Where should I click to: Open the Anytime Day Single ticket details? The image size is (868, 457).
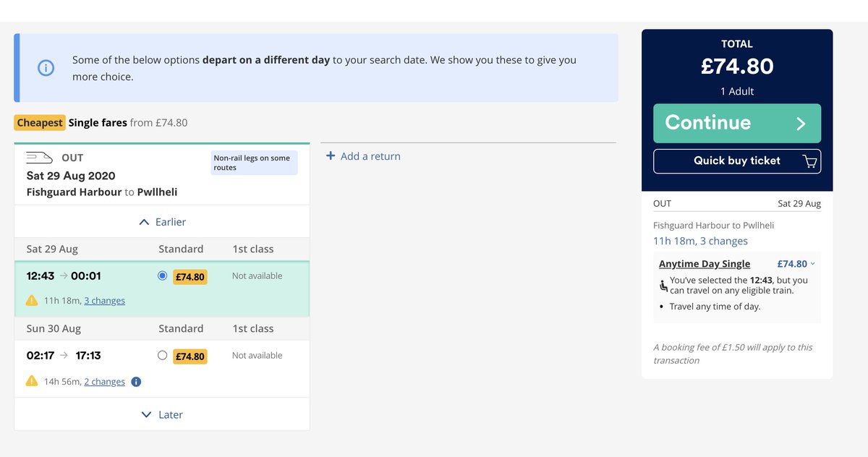(x=705, y=264)
